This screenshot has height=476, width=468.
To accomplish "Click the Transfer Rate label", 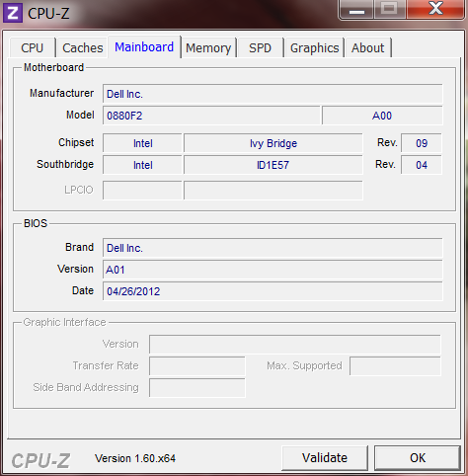I will click(106, 365).
